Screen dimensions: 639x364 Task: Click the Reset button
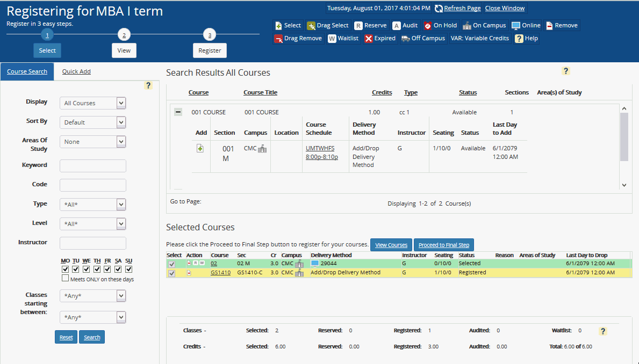click(x=66, y=337)
